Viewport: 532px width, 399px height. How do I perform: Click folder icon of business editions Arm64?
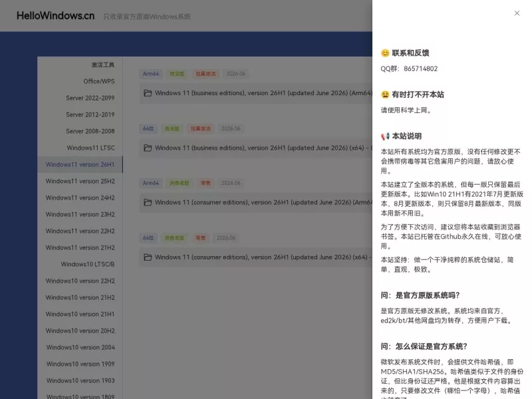(148, 93)
